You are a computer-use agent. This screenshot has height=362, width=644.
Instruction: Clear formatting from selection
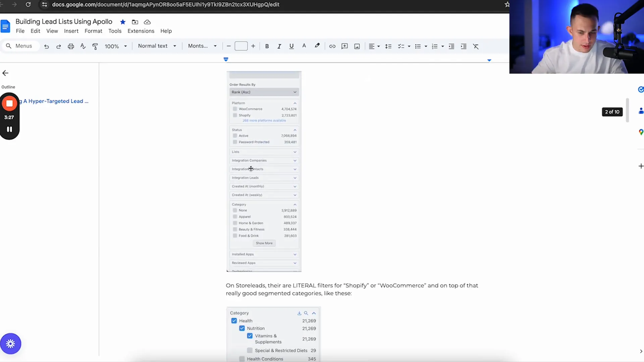476,46
